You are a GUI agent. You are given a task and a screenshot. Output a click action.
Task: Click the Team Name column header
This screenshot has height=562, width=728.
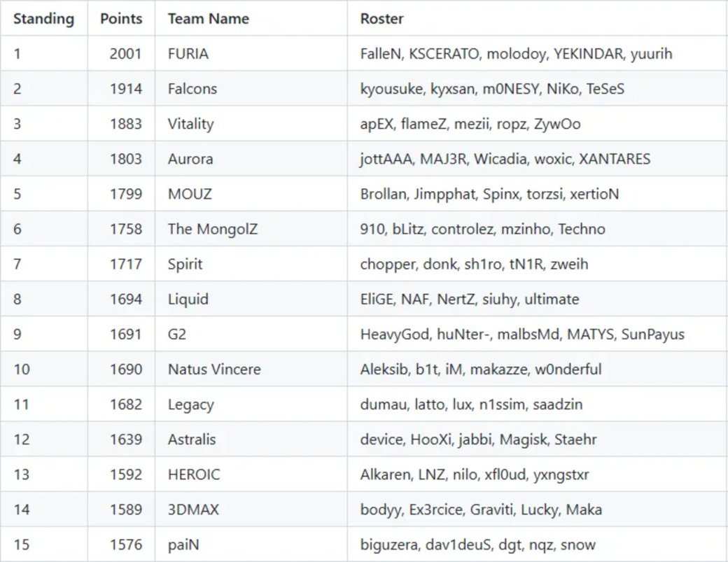click(x=208, y=19)
